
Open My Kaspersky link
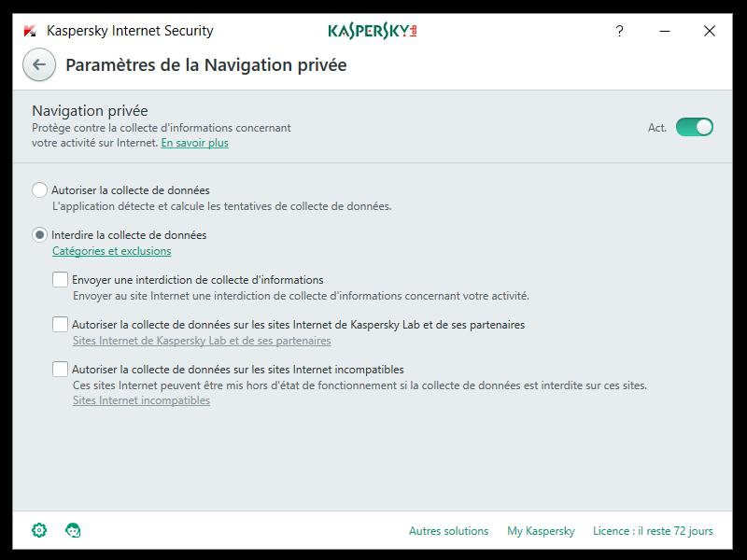[541, 531]
